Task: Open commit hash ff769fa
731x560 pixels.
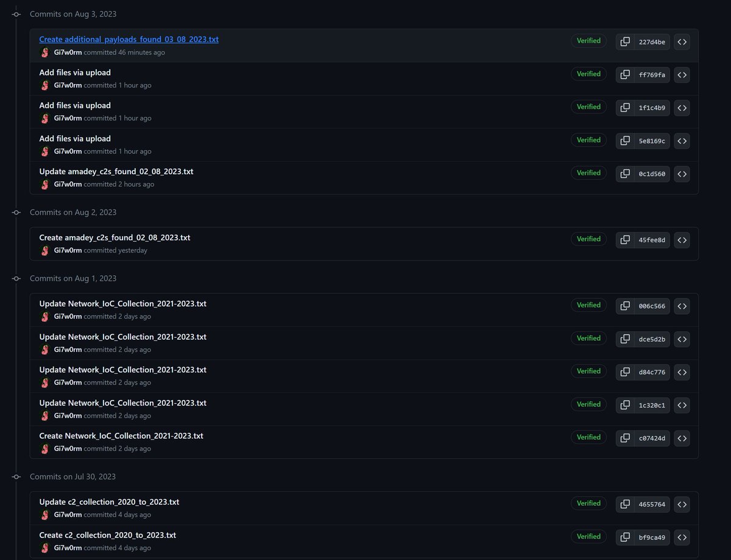Action: click(x=652, y=75)
